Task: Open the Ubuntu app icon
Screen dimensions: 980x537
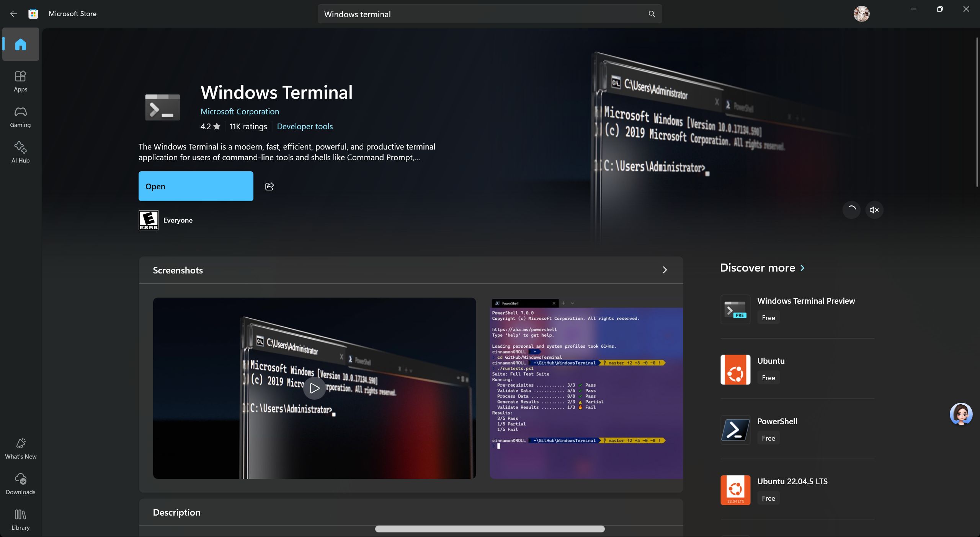Action: (735, 369)
